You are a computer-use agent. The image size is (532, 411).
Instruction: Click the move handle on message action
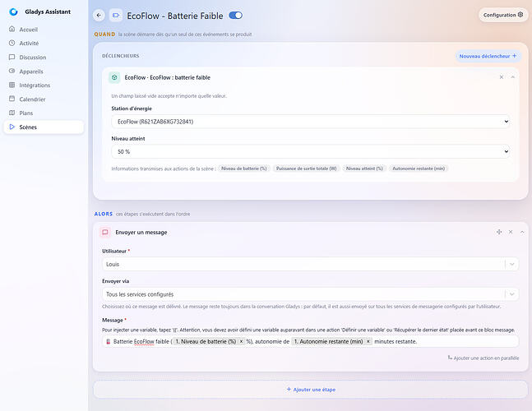pyautogui.click(x=499, y=232)
